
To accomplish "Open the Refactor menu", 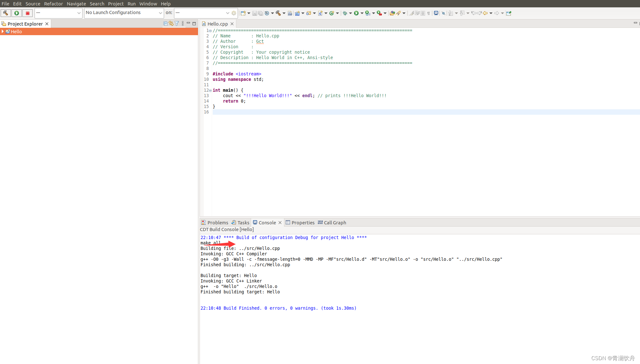I will tap(53, 4).
